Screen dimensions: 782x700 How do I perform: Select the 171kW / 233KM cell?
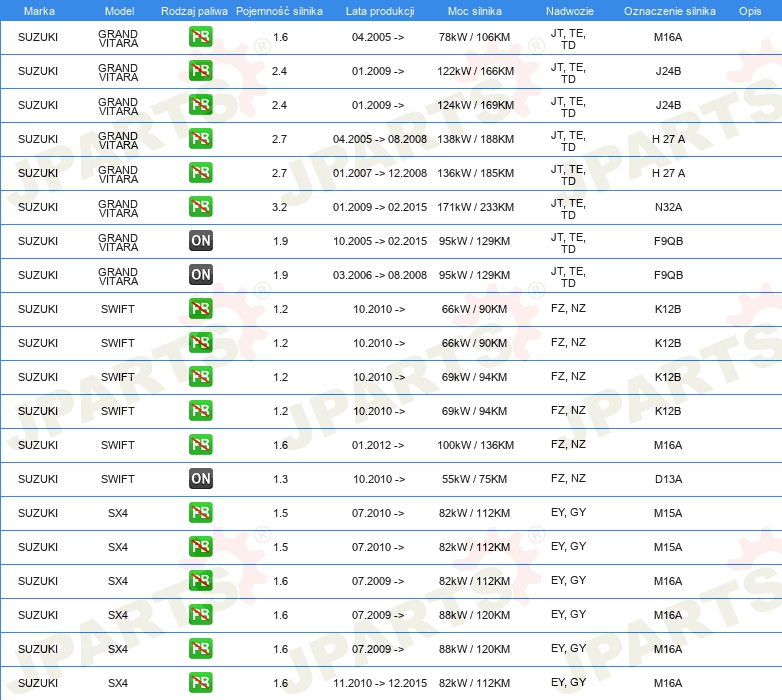tap(475, 207)
